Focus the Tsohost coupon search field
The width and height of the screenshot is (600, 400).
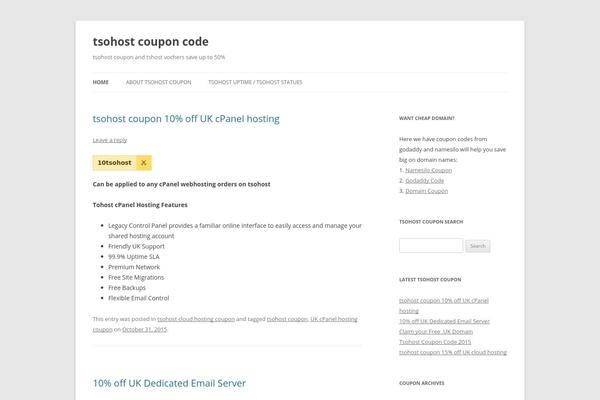(x=431, y=245)
